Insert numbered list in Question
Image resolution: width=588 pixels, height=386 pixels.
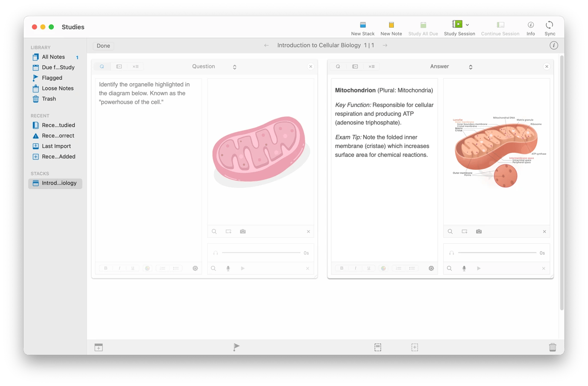click(x=162, y=268)
